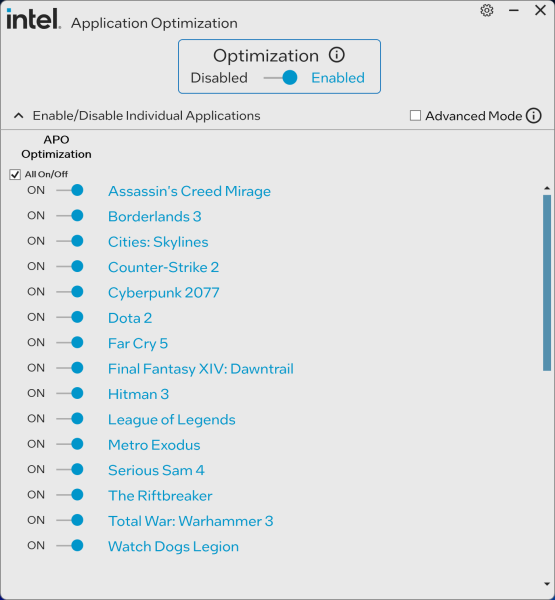The image size is (555, 600).
Task: Open the Assassin's Creed Mirage link
Action: pyautogui.click(x=189, y=191)
